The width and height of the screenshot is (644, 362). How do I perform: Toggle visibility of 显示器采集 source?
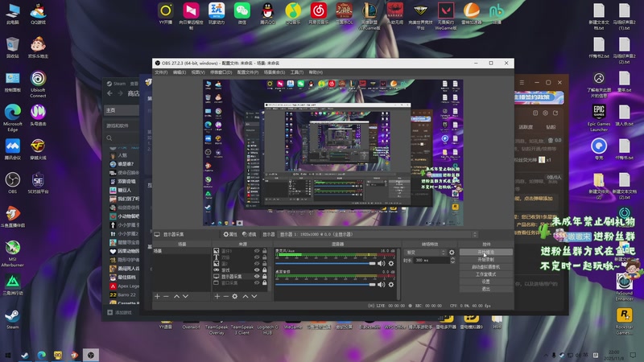(x=257, y=276)
